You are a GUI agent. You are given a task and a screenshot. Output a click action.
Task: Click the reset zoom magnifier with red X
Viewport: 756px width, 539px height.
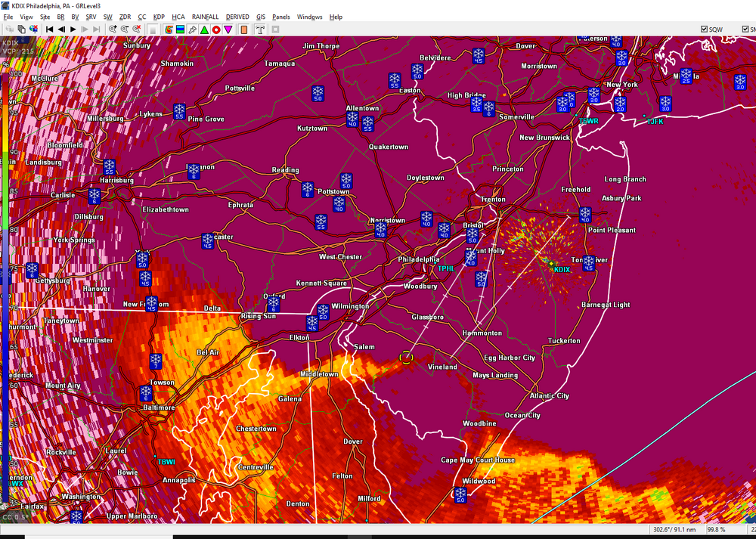coord(137,29)
